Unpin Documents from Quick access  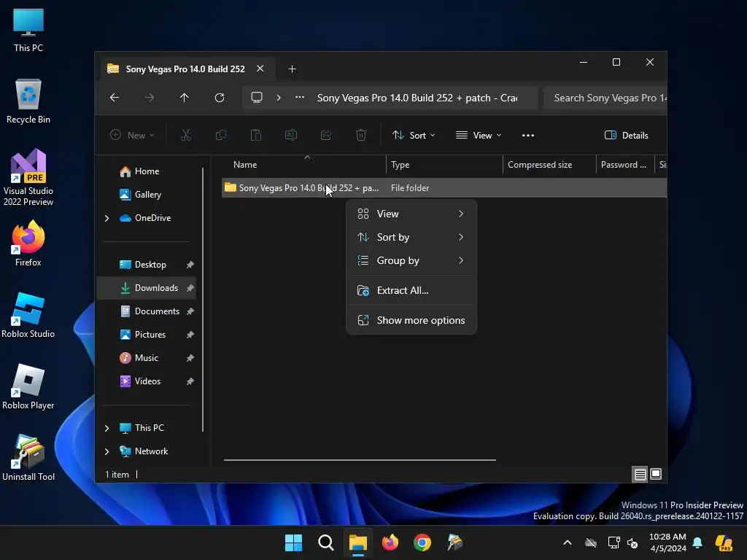190,311
